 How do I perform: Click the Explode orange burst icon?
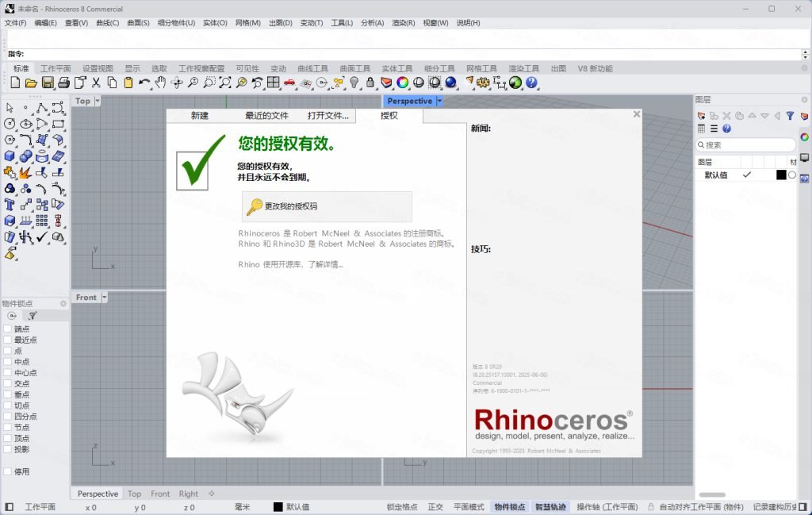pos(25,172)
